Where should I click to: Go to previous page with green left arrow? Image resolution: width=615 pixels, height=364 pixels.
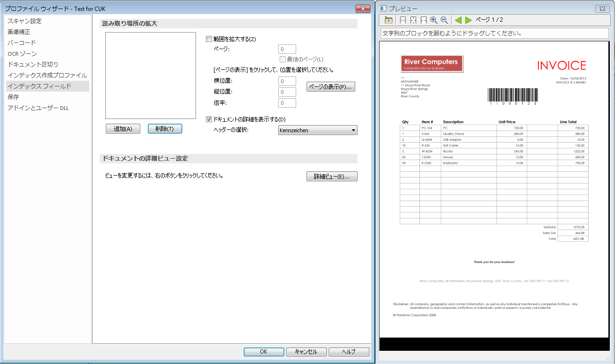(x=458, y=20)
